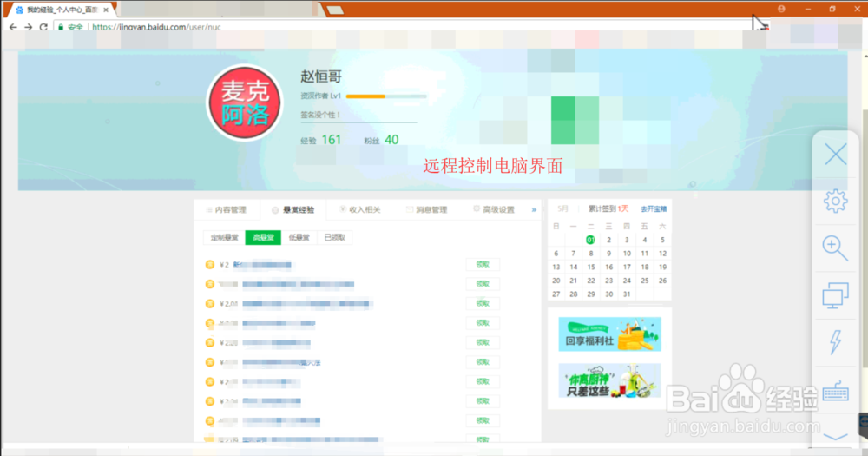Close the remote control toolbar with the X icon
The image size is (868, 456).
(835, 154)
